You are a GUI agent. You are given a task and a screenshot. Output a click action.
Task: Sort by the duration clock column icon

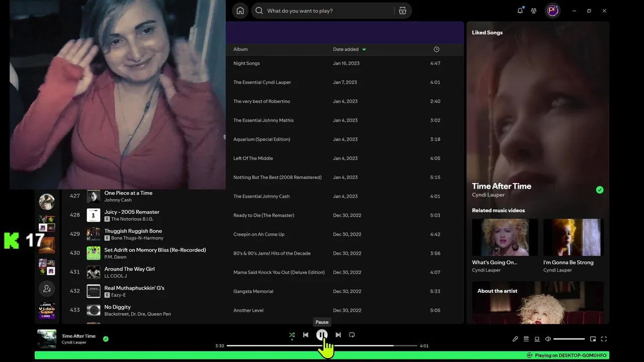point(436,49)
